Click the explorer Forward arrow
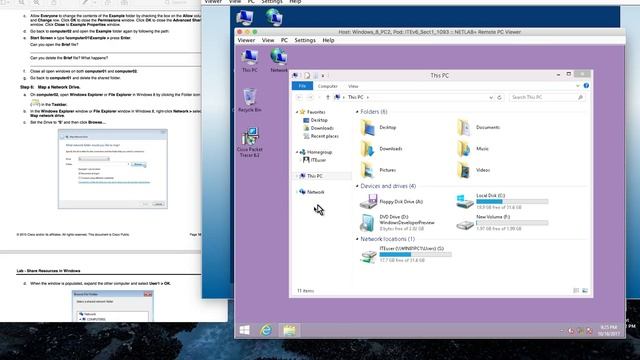This screenshot has height=360, width=640. point(310,98)
